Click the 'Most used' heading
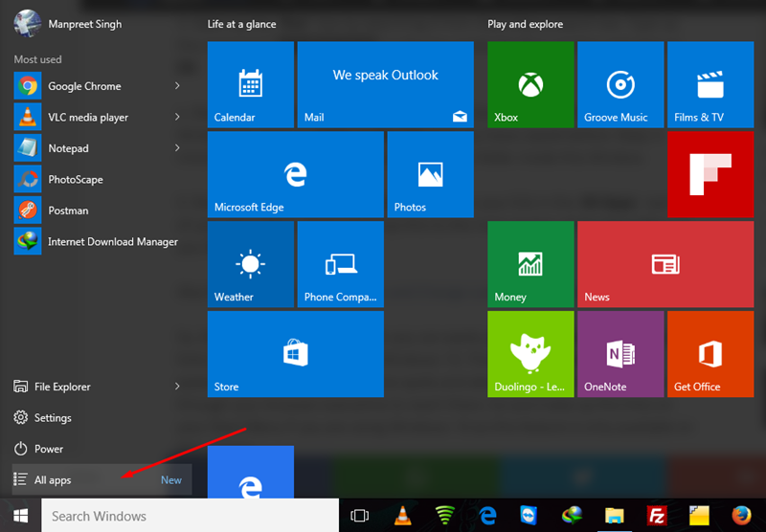This screenshot has height=532, width=766. click(x=37, y=59)
